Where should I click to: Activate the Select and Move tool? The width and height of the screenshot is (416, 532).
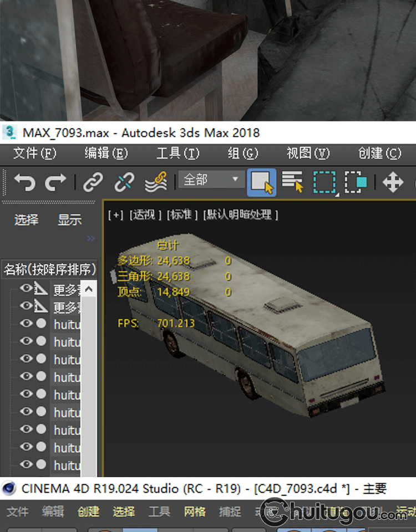tap(393, 182)
